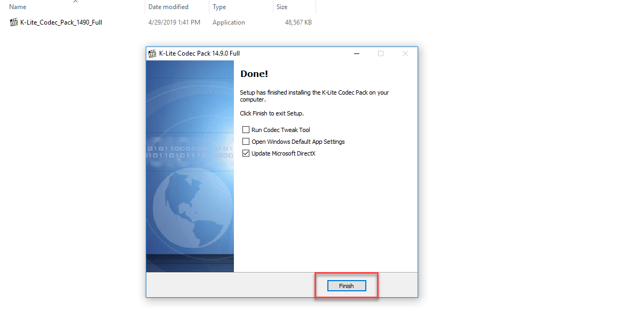Sort files by the Name column header
Image resolution: width=644 pixels, height=333 pixels.
click(x=17, y=6)
